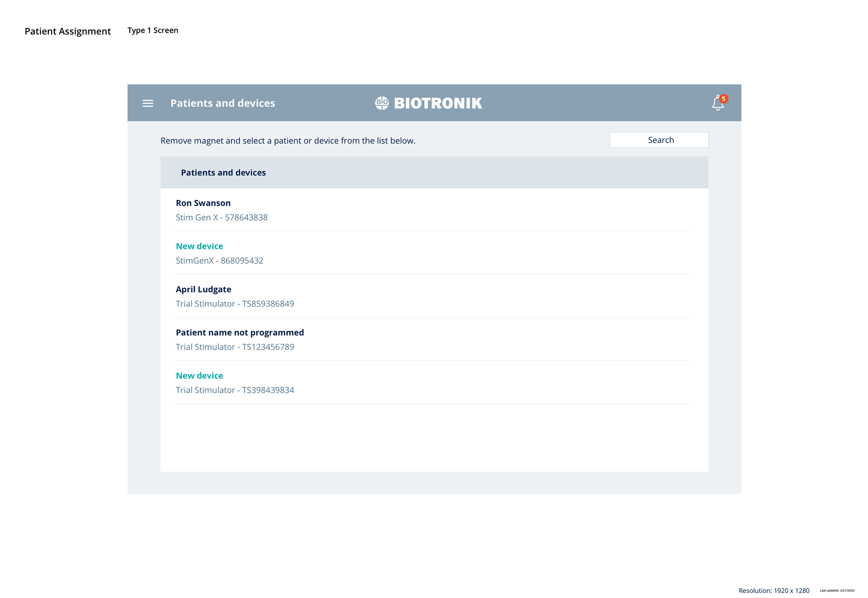Viewport: 868px width, 598px height.
Task: Select patient Ron Swanson
Action: (x=203, y=203)
